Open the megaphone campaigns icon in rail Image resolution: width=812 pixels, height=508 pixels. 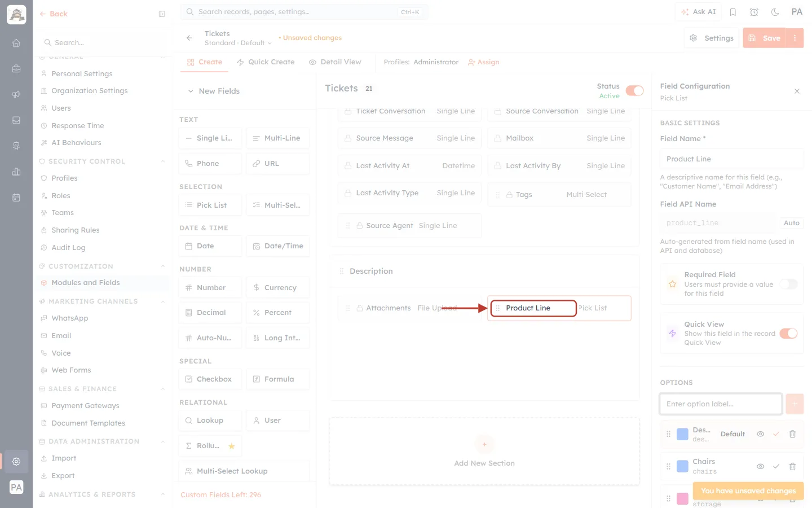[16, 94]
